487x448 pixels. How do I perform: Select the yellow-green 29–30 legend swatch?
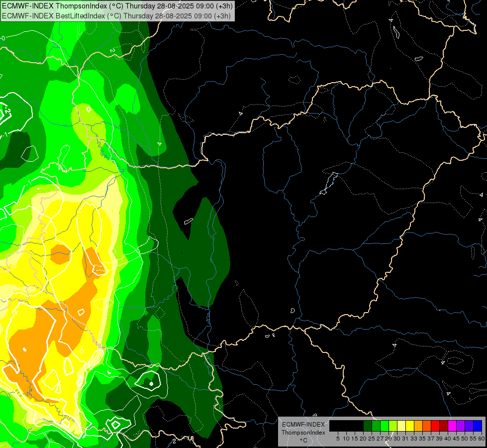coord(393,426)
